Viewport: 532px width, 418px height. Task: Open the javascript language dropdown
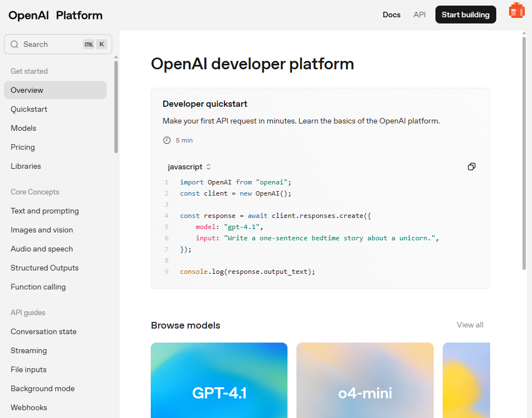click(189, 167)
